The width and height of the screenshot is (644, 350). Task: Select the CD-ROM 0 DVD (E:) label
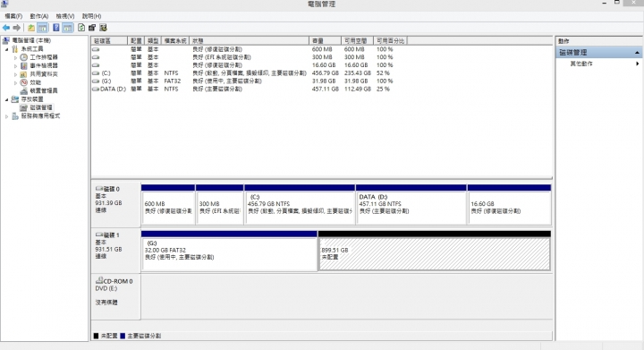pyautogui.click(x=115, y=296)
